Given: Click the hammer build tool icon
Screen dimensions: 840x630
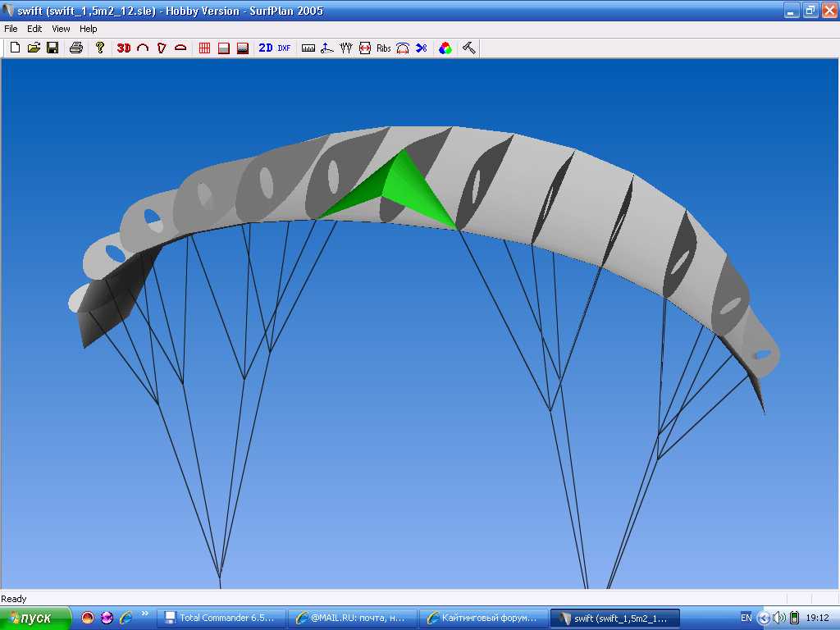Looking at the screenshot, I should (x=468, y=48).
